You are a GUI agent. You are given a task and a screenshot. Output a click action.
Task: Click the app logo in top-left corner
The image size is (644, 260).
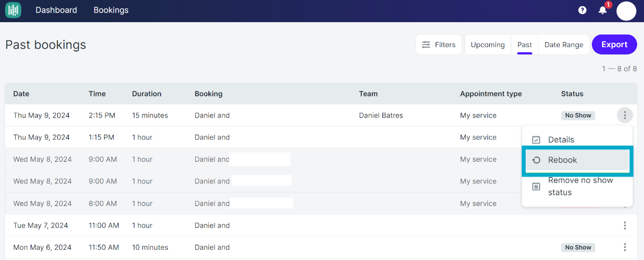pyautogui.click(x=13, y=10)
